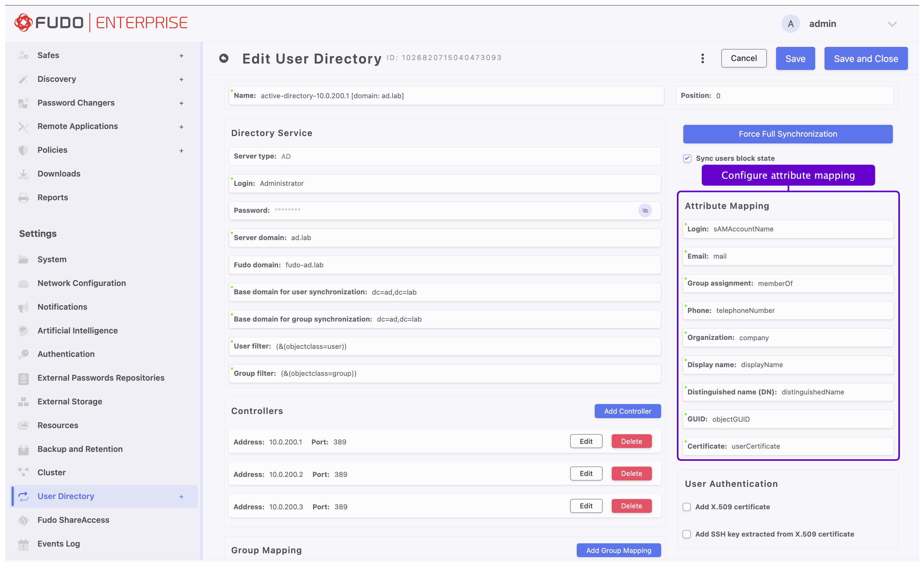
Task: Click the Authentication key icon
Action: tap(23, 354)
